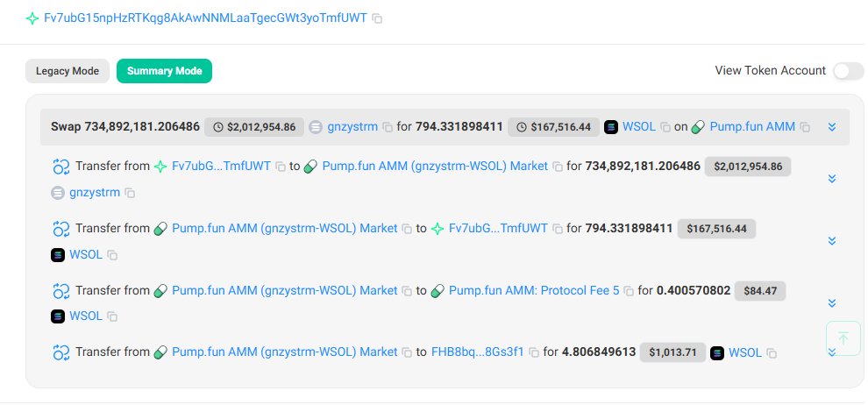Open gnzystrm token link under first transfer
Viewport: 868px width, 405px height.
coord(95,193)
